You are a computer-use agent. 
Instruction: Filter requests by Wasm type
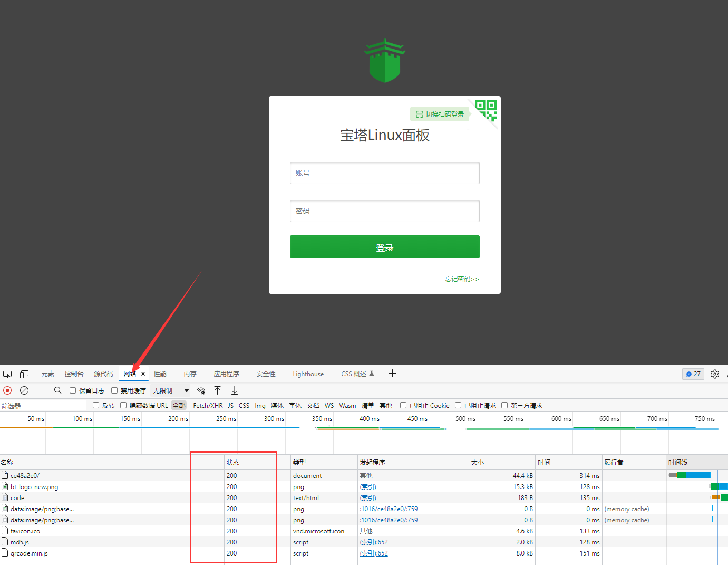347,406
